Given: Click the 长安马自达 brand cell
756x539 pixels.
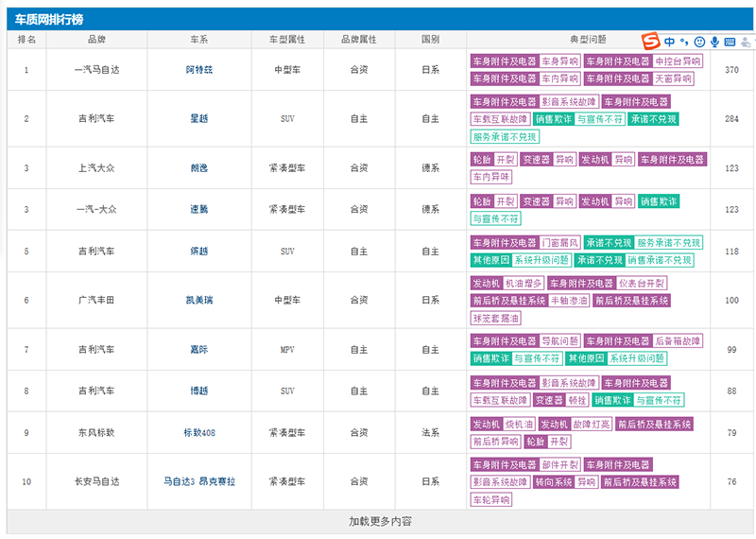Looking at the screenshot, I should pyautogui.click(x=96, y=481).
